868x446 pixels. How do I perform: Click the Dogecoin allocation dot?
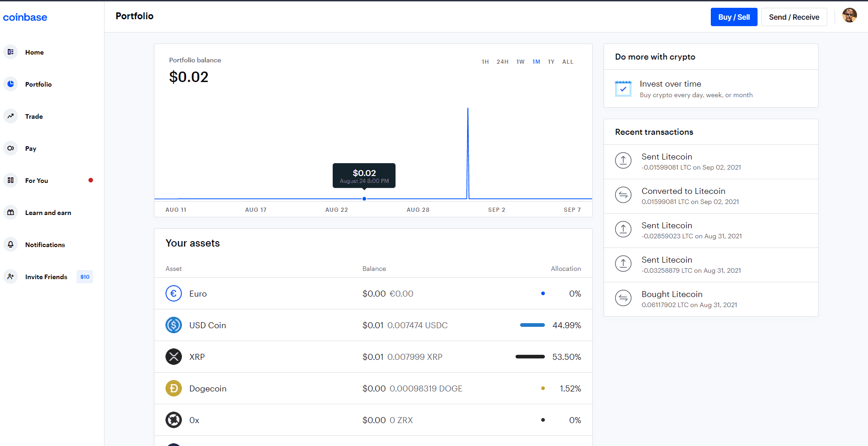(543, 388)
